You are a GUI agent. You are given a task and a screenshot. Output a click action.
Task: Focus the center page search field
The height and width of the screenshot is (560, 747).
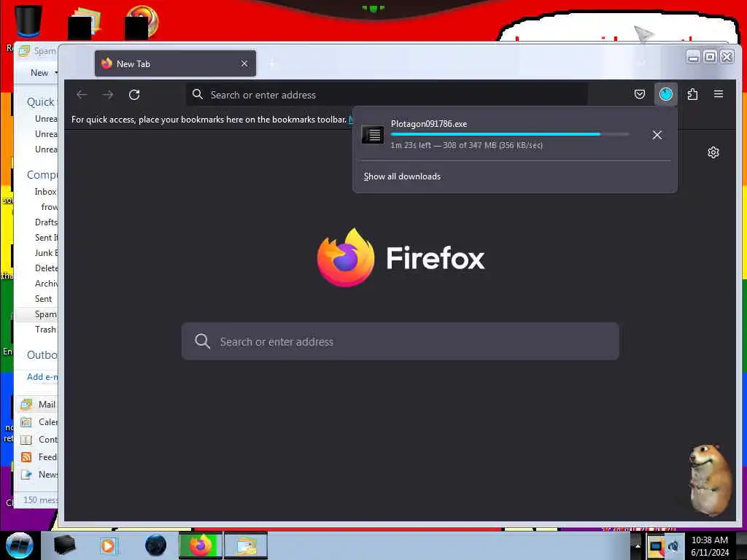pyautogui.click(x=400, y=341)
